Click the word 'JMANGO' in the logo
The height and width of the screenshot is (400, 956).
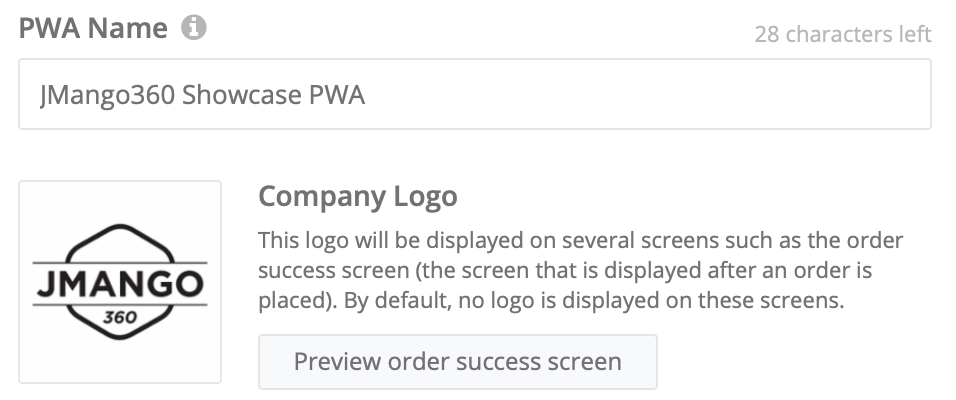(120, 284)
